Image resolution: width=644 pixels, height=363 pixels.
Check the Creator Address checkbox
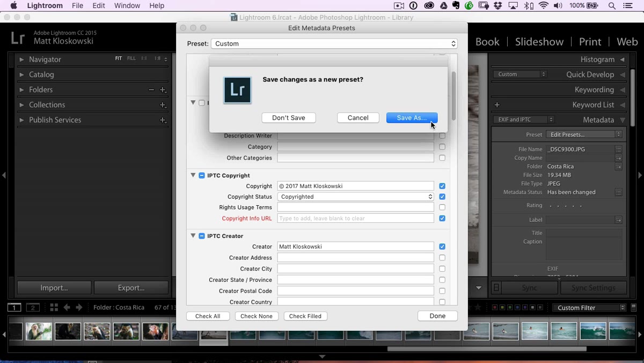click(442, 258)
